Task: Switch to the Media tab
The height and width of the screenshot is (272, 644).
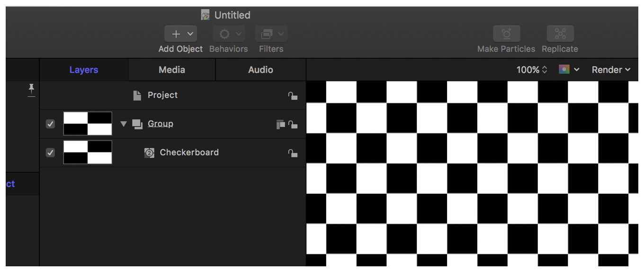Action: click(x=172, y=70)
